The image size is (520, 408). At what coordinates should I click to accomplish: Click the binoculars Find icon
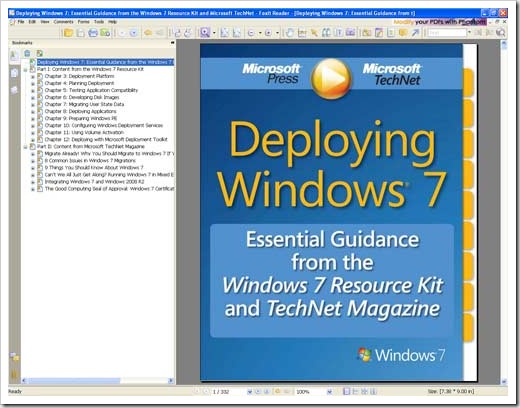[326, 33]
